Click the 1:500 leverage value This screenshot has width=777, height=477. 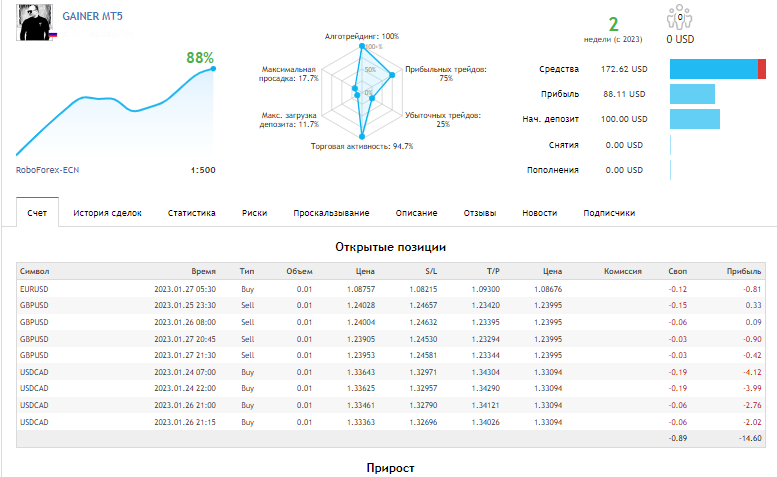pos(203,170)
